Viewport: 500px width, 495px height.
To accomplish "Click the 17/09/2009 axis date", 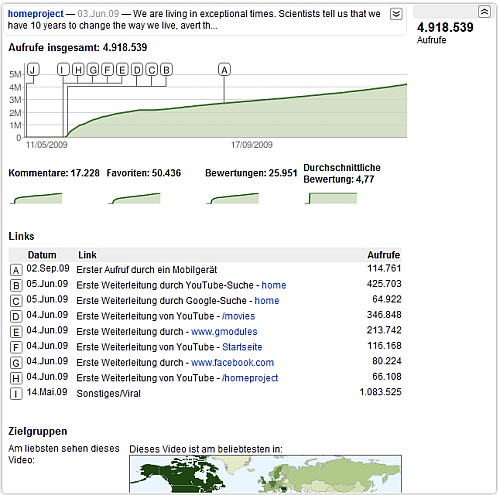I will pos(252,145).
